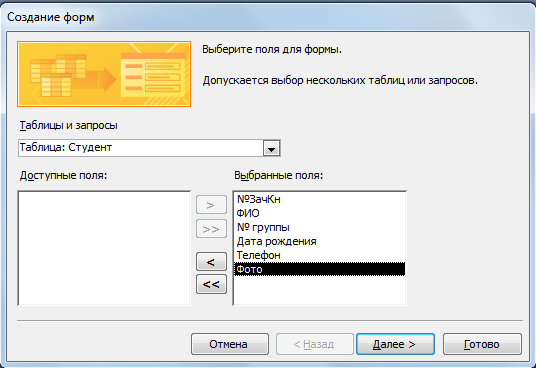Click the Отмена button
Viewport: 536px width, 368px height.
230,344
